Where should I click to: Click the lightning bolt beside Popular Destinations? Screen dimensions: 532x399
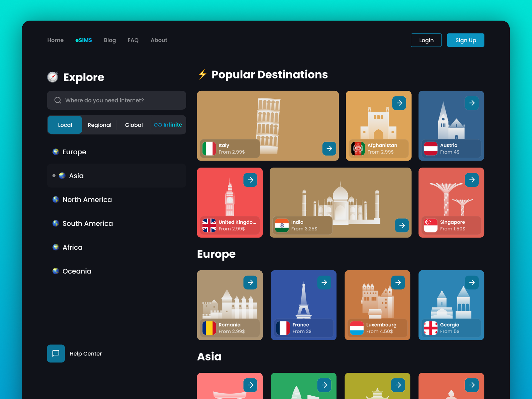(x=202, y=74)
